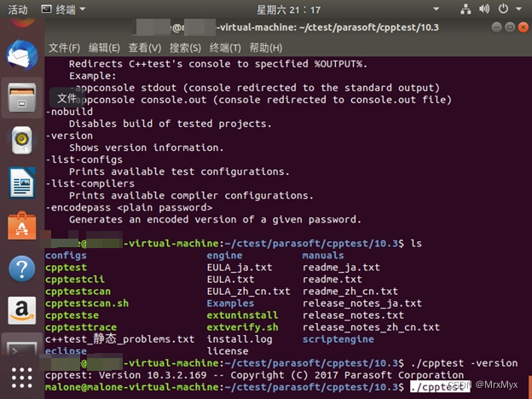Open the 帮助(H) menu
Screen dimensions: 532x399
[x=266, y=48]
